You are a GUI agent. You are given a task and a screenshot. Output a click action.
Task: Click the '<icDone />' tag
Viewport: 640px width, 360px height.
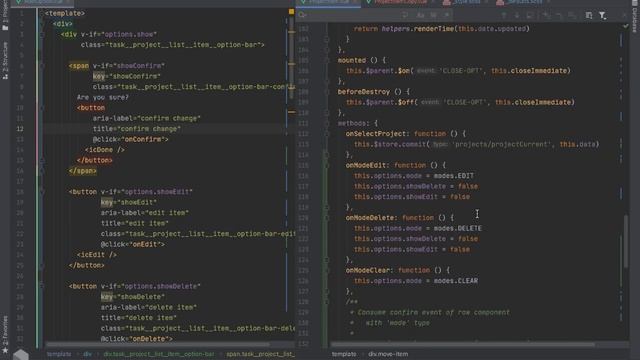point(104,150)
